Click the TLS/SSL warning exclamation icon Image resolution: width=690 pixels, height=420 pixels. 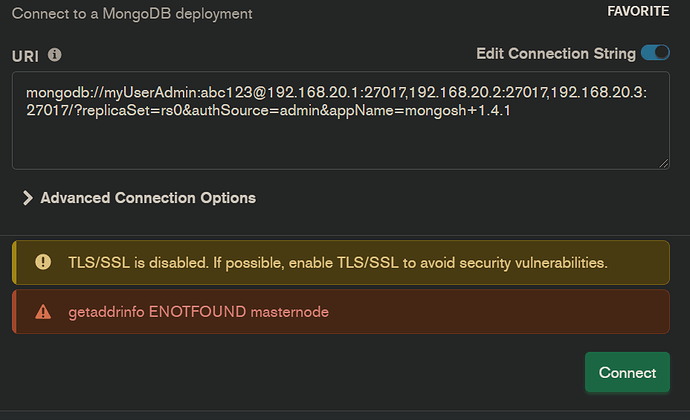pos(43,262)
